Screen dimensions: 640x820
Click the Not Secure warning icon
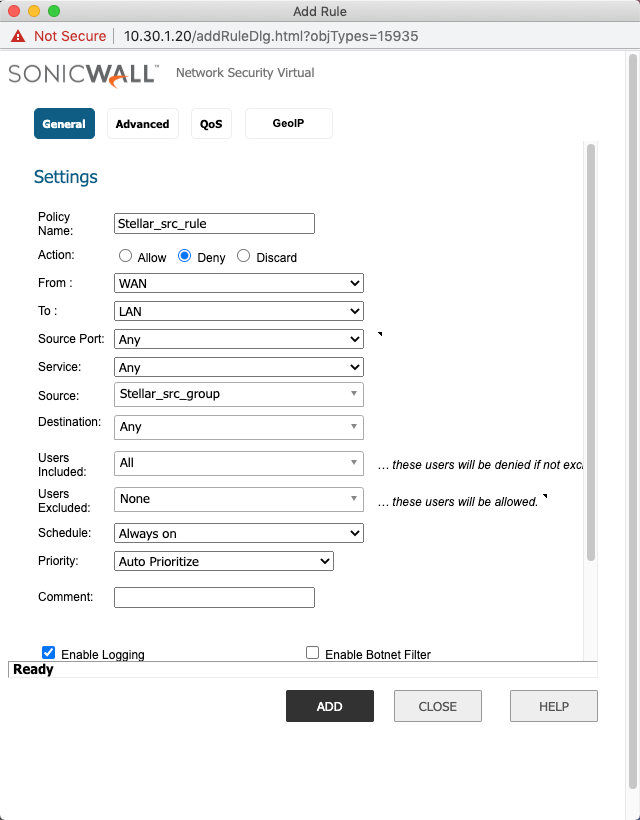(18, 36)
